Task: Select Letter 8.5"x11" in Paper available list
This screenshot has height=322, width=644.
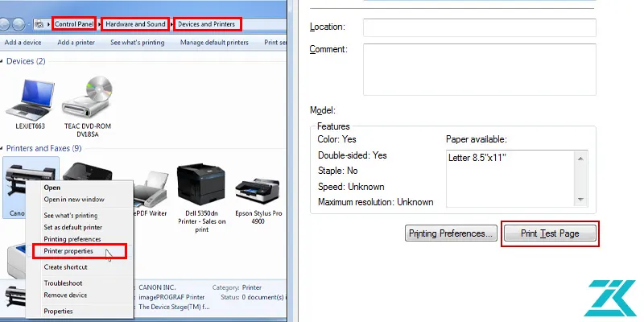Action: [477, 158]
